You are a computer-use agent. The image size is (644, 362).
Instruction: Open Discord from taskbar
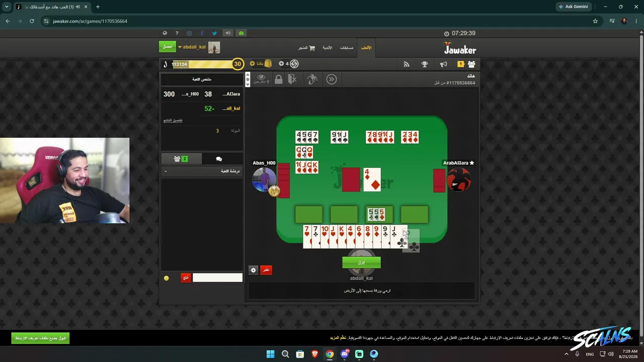(x=344, y=354)
